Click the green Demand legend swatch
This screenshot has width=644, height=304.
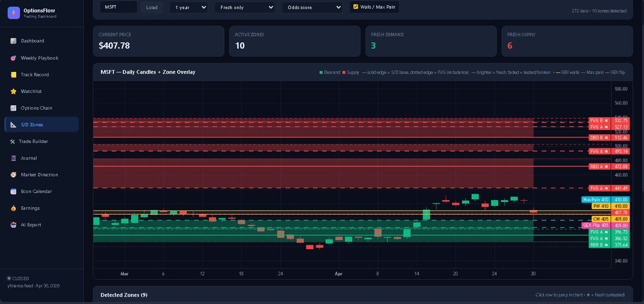pos(321,72)
